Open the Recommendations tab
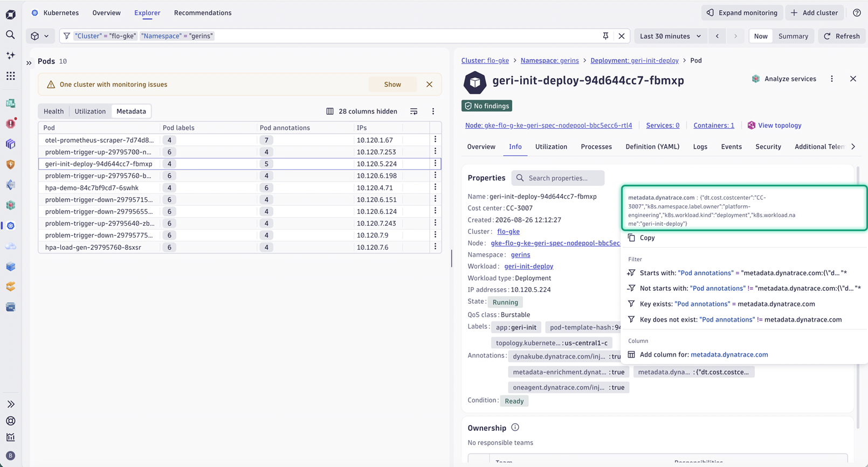 click(203, 13)
